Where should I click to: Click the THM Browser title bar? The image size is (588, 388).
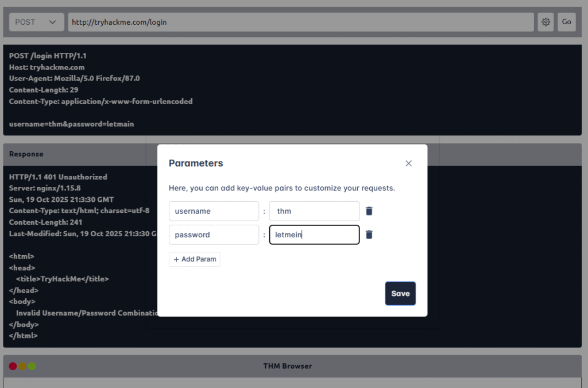click(287, 366)
